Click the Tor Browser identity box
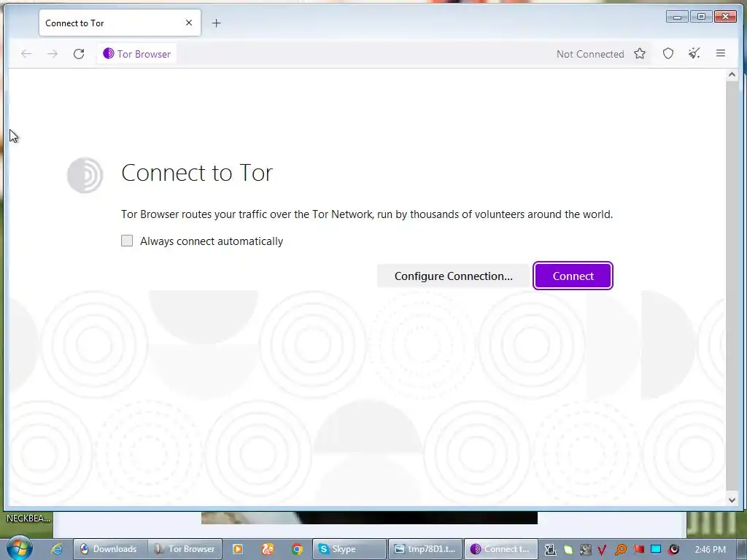Image resolution: width=747 pixels, height=560 pixels. click(x=137, y=54)
